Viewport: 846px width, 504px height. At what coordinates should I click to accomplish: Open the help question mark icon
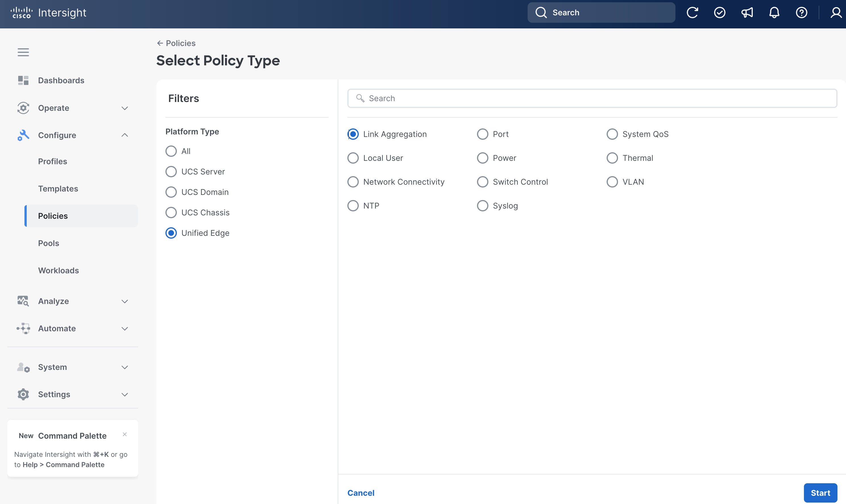(801, 13)
